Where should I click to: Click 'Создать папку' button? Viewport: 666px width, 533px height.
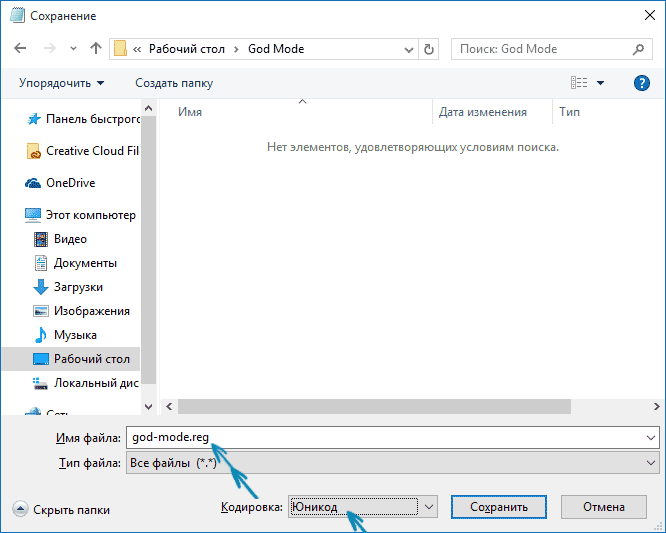click(174, 83)
